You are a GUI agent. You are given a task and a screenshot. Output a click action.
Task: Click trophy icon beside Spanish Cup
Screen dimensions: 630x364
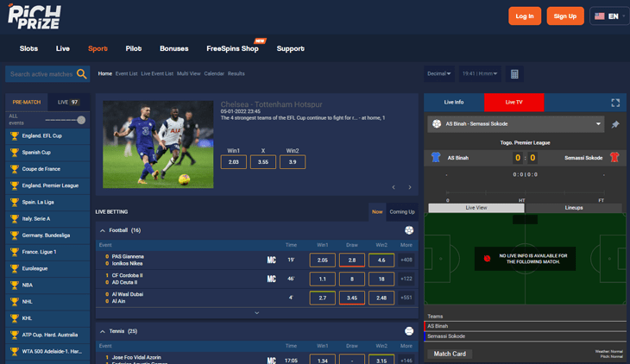coord(15,153)
